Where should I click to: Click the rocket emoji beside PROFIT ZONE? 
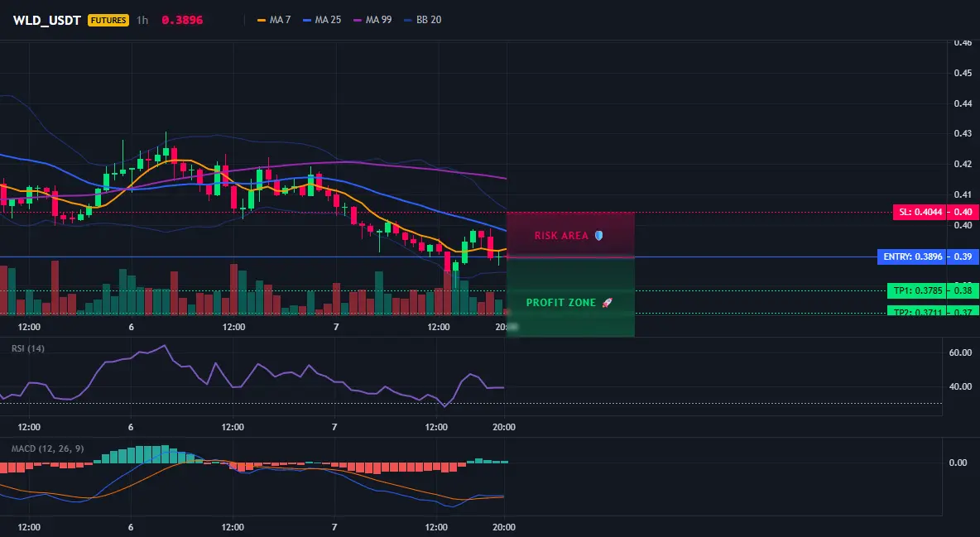click(x=607, y=303)
